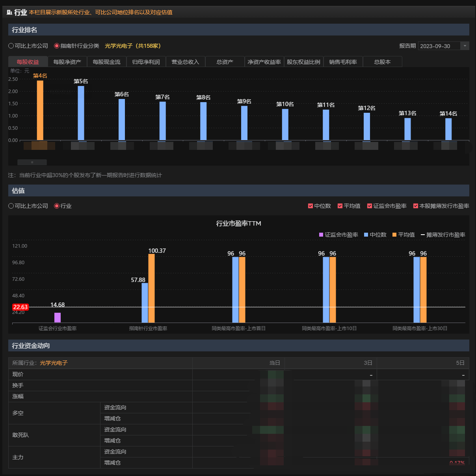Click the 2023-09-30 report period field
Viewport: 476px width, 476px height.
point(439,46)
